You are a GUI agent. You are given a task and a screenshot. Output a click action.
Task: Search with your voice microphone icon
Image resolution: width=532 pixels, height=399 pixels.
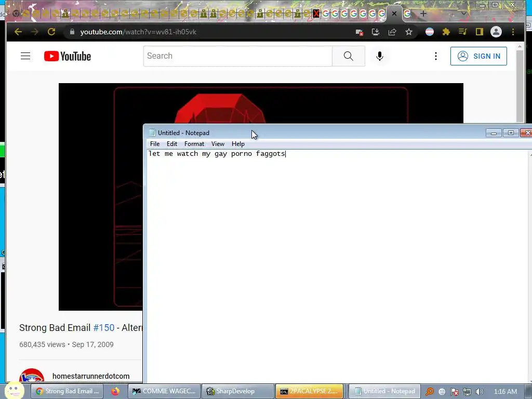click(x=380, y=56)
